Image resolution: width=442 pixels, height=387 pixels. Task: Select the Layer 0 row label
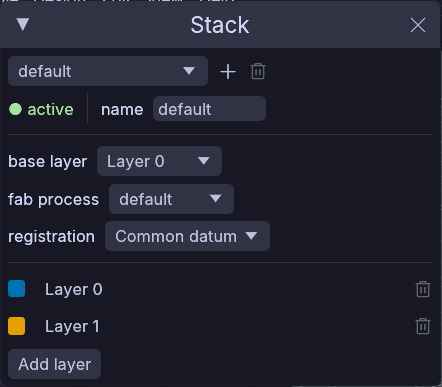(x=74, y=289)
